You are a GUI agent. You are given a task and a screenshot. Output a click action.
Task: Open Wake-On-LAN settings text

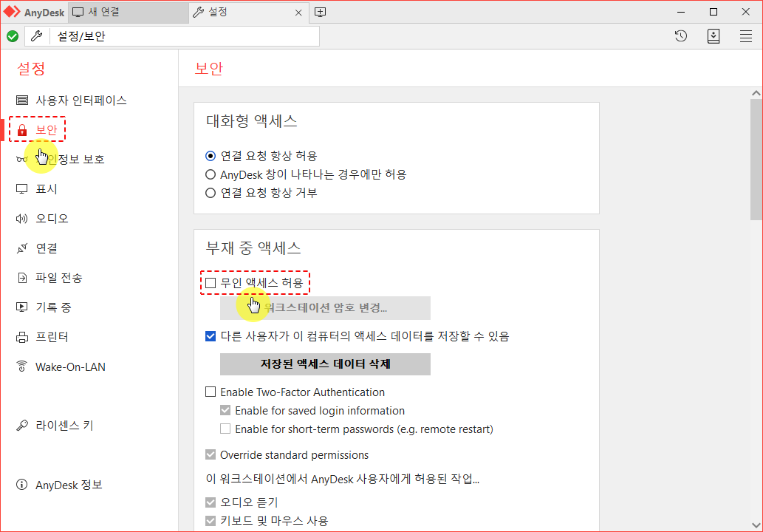(71, 367)
